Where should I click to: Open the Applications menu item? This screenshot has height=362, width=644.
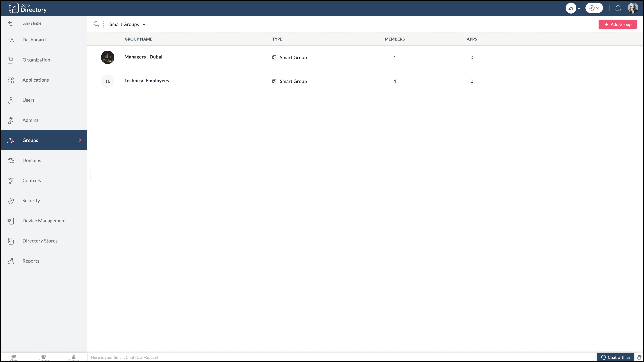pyautogui.click(x=36, y=80)
